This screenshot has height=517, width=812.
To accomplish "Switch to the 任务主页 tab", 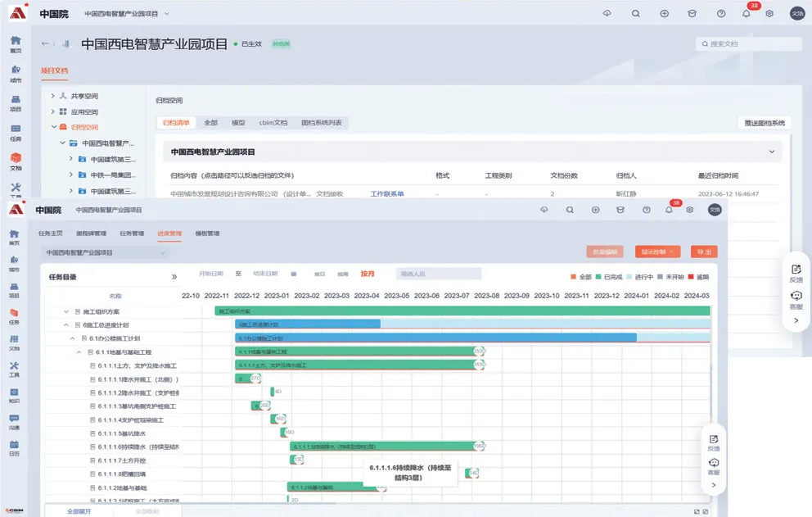I will pos(51,234).
